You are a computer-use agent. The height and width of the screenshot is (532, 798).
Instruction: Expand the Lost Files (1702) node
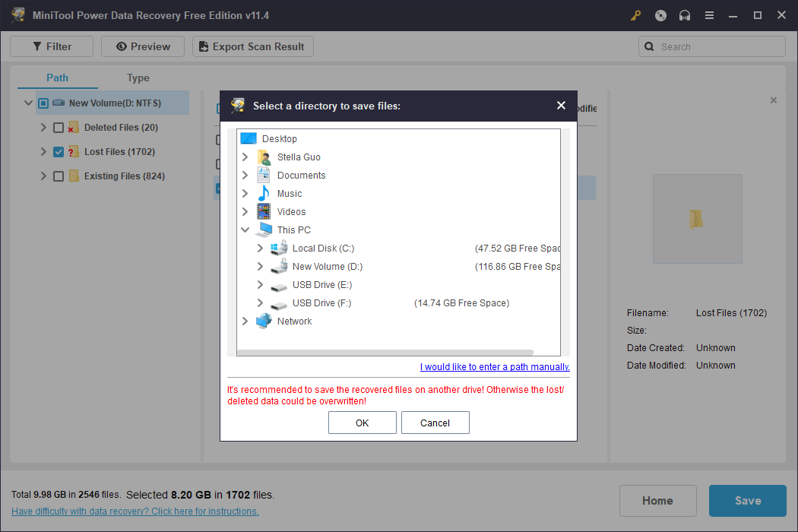[x=44, y=152]
